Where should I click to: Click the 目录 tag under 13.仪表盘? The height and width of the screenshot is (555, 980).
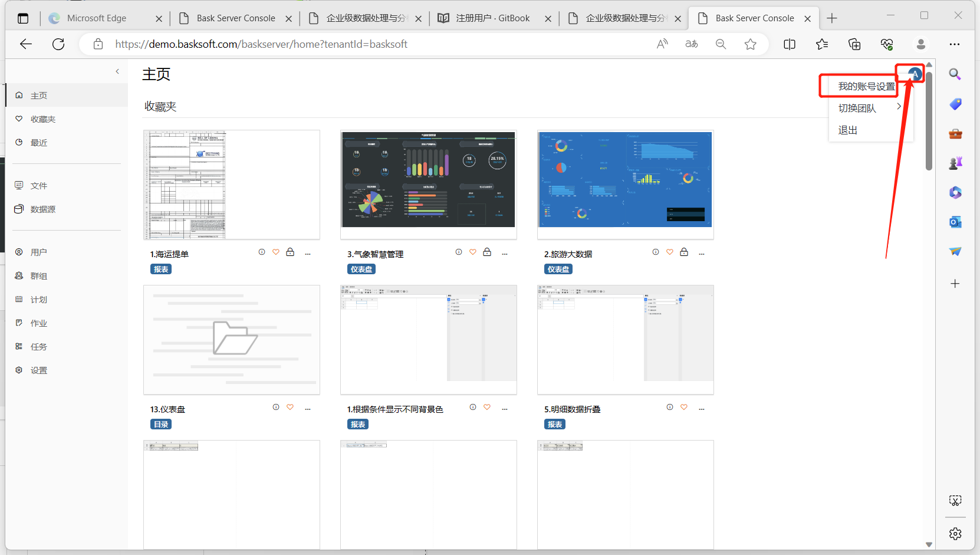point(161,424)
